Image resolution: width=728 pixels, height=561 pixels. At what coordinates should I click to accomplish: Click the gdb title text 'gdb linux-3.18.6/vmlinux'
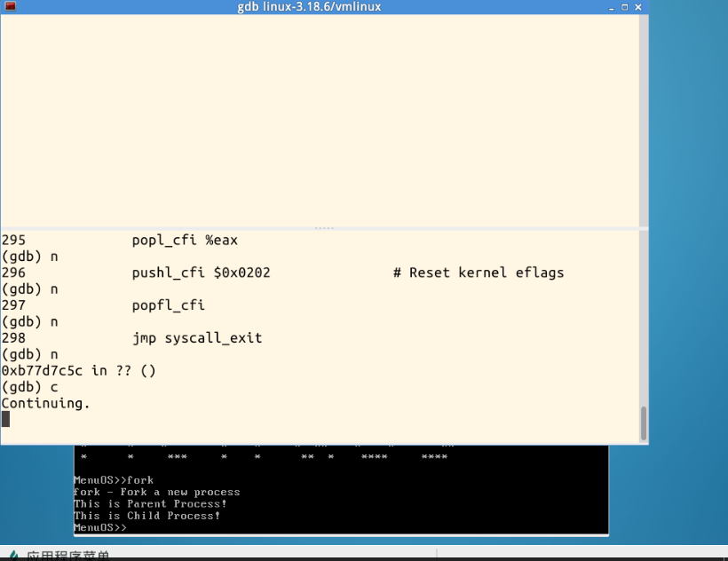(x=309, y=7)
